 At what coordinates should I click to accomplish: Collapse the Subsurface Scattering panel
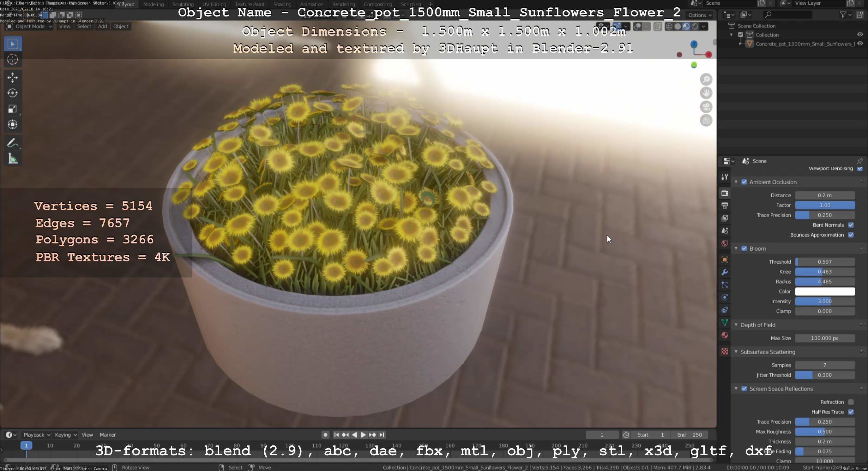click(736, 352)
